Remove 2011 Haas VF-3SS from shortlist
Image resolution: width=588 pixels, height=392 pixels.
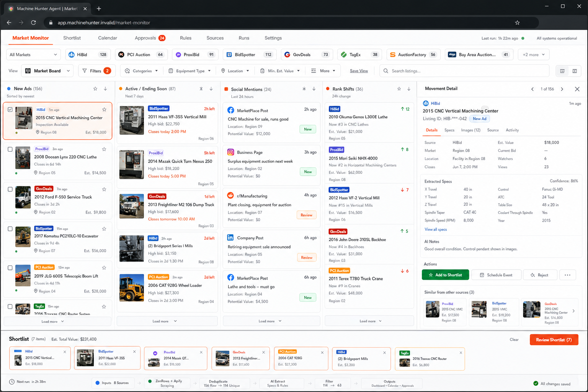click(x=134, y=352)
